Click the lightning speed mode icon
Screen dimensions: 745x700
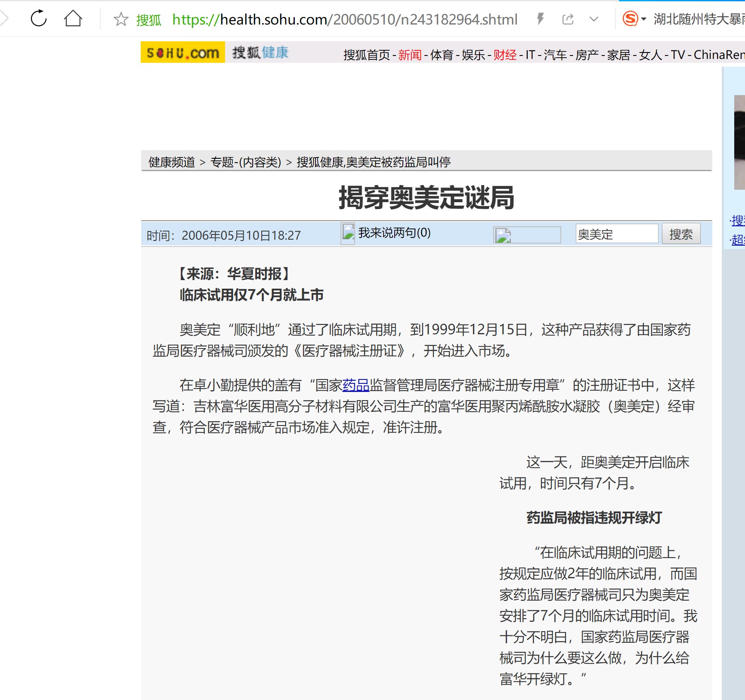(x=541, y=19)
